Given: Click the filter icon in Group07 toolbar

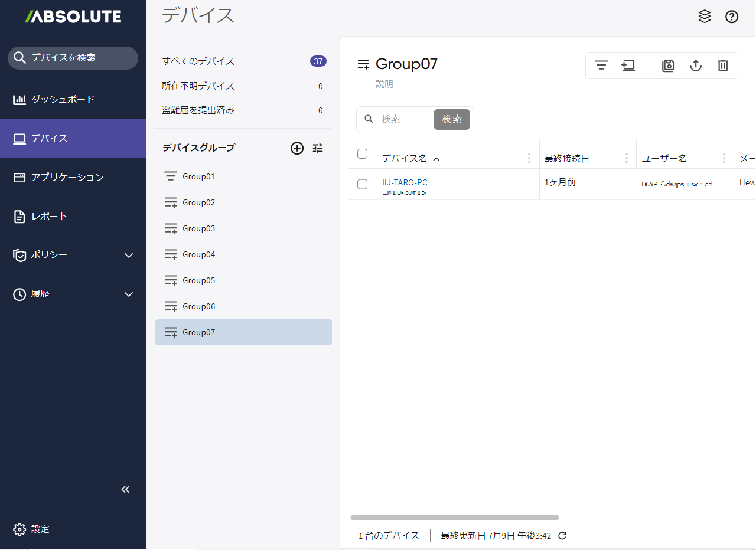Looking at the screenshot, I should coord(601,66).
